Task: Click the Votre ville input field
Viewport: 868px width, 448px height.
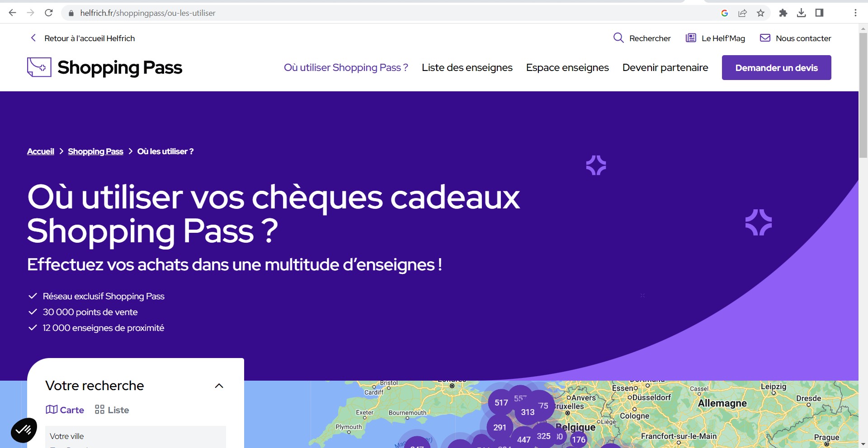Action: point(136,437)
